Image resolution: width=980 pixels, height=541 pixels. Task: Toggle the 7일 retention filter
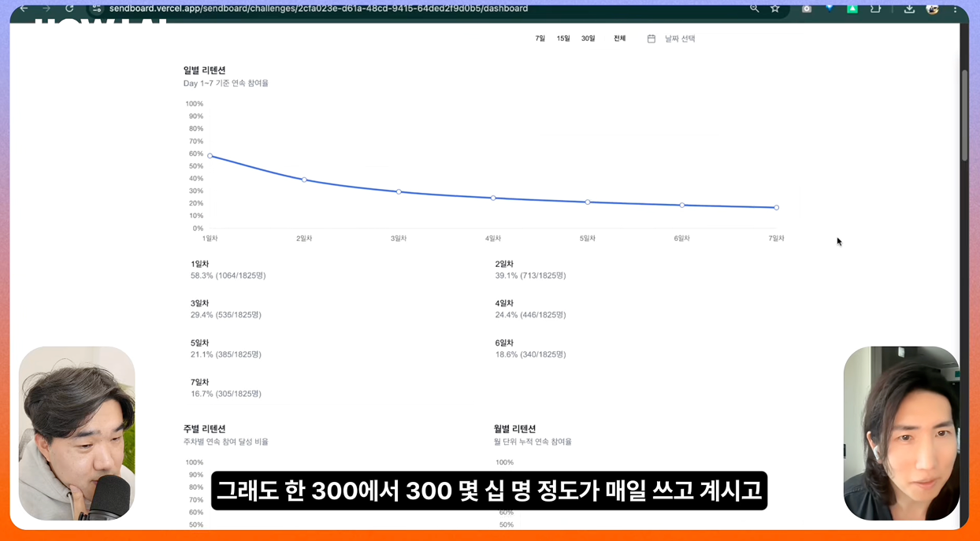(x=541, y=38)
